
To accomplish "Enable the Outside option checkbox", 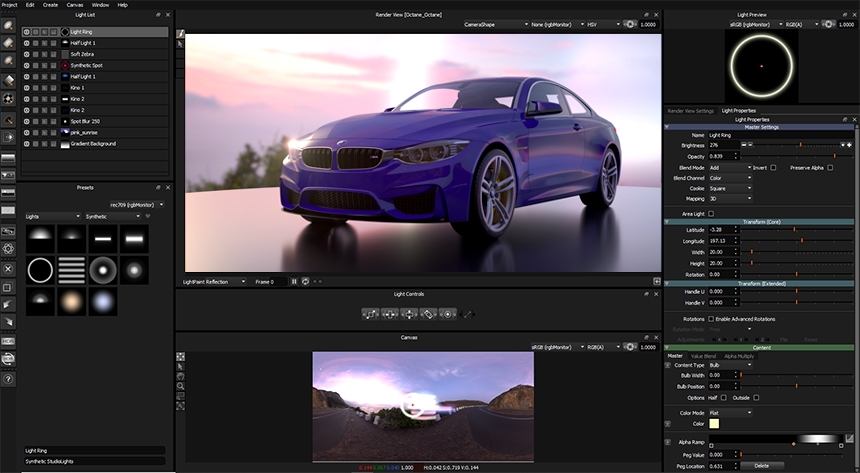I will coord(756,398).
